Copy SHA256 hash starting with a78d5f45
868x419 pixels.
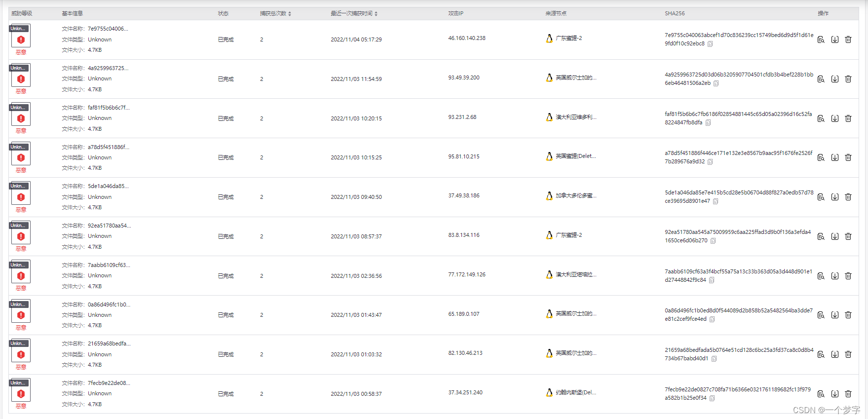(x=710, y=162)
